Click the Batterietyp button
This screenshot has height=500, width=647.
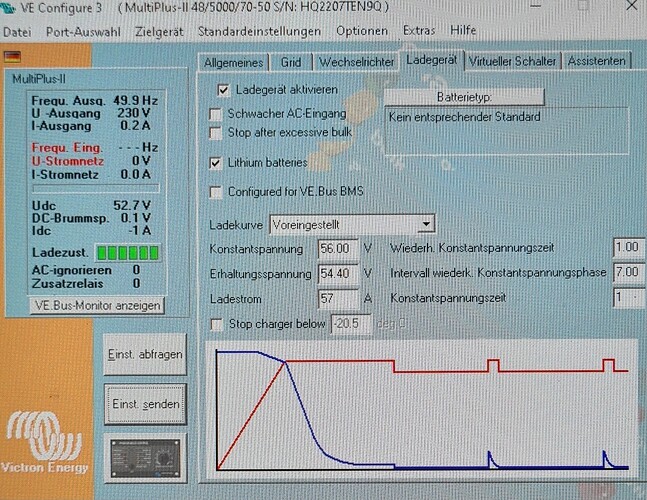tap(464, 97)
